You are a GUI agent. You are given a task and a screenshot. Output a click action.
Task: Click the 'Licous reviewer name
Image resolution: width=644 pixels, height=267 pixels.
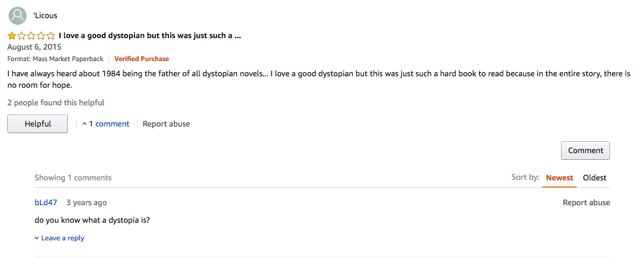pos(45,15)
